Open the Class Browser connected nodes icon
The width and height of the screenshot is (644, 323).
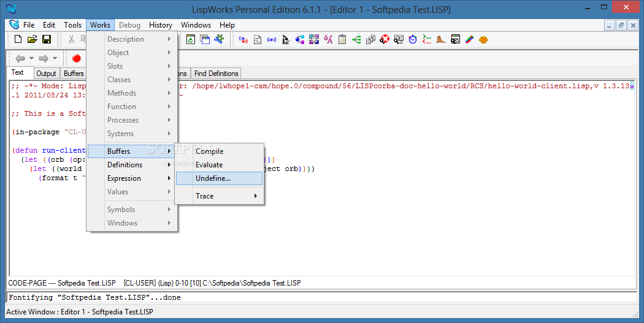coord(300,39)
